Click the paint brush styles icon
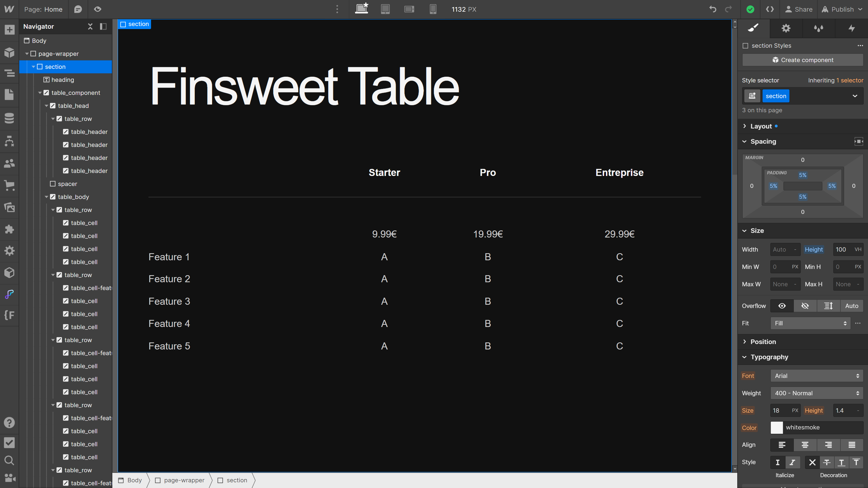Screen dimensions: 868x488 (x=754, y=28)
